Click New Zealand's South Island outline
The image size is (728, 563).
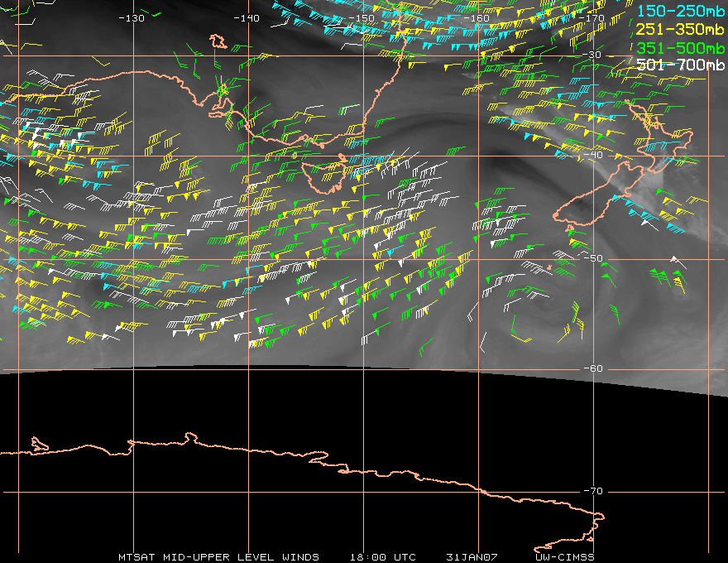click(599, 196)
